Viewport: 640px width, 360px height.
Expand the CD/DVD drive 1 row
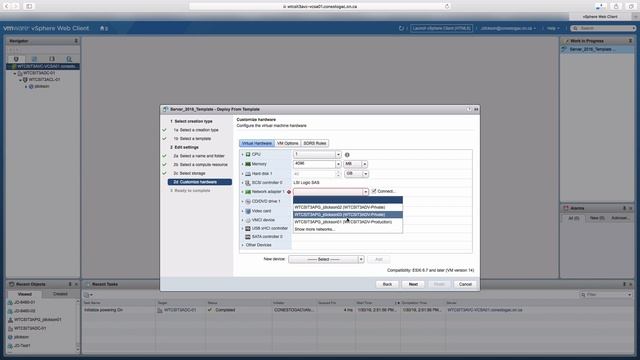242,201
